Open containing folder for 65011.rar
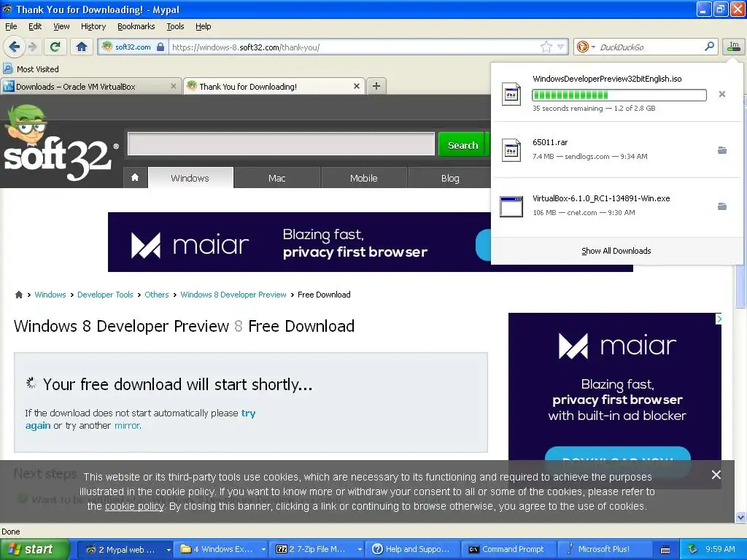The height and width of the screenshot is (560, 747). [x=721, y=150]
